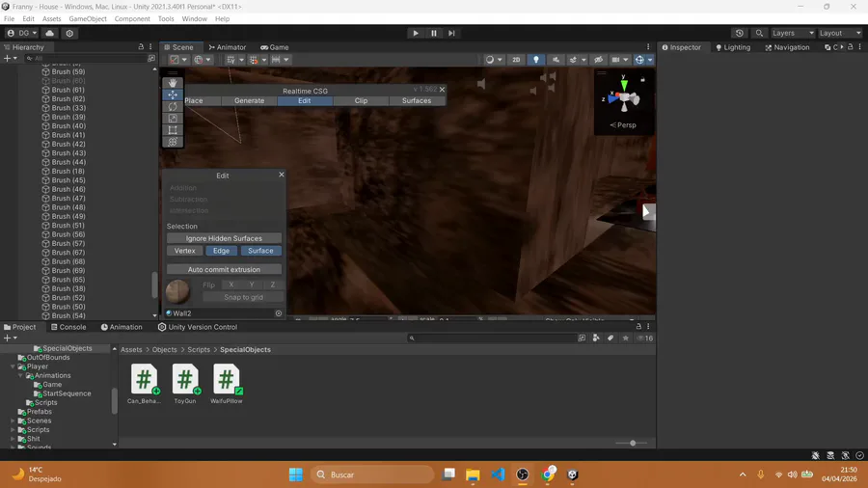Open the GameObject menu
This screenshot has width=868, height=488.
(88, 19)
